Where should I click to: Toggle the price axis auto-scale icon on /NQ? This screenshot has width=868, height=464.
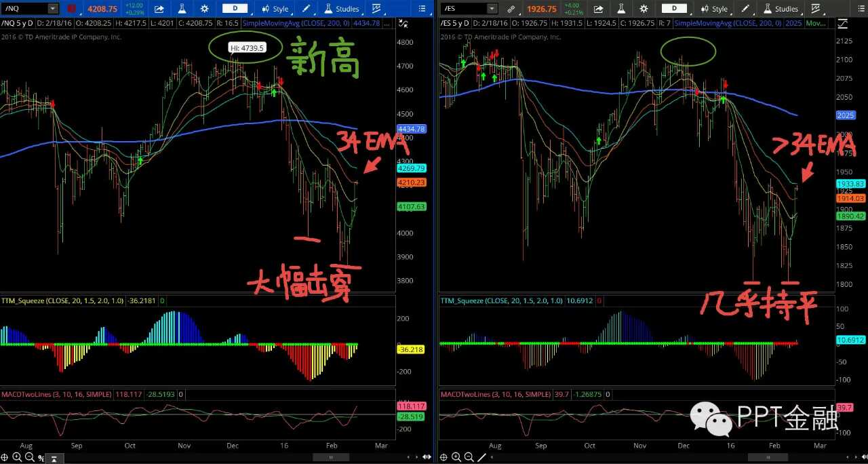tap(403, 23)
